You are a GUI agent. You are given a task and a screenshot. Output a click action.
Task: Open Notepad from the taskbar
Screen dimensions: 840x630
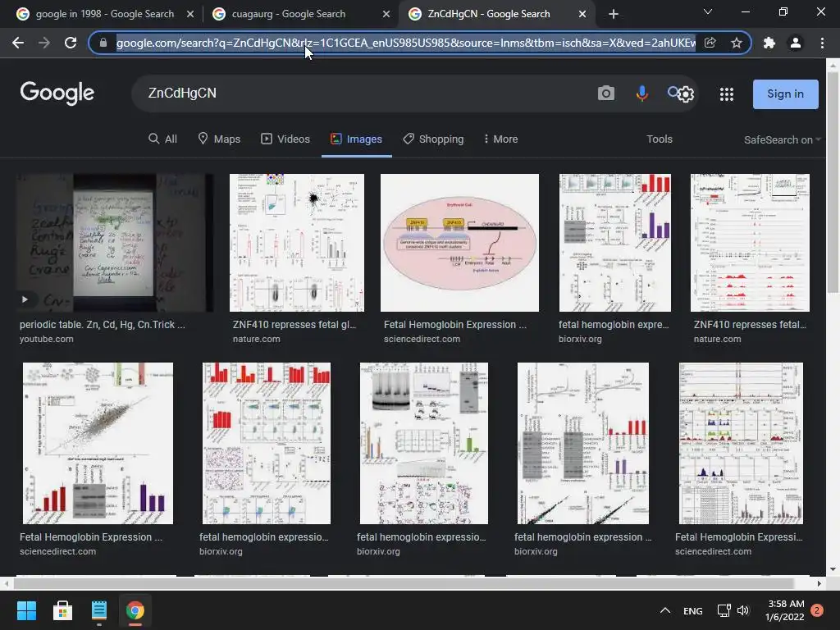(99, 610)
